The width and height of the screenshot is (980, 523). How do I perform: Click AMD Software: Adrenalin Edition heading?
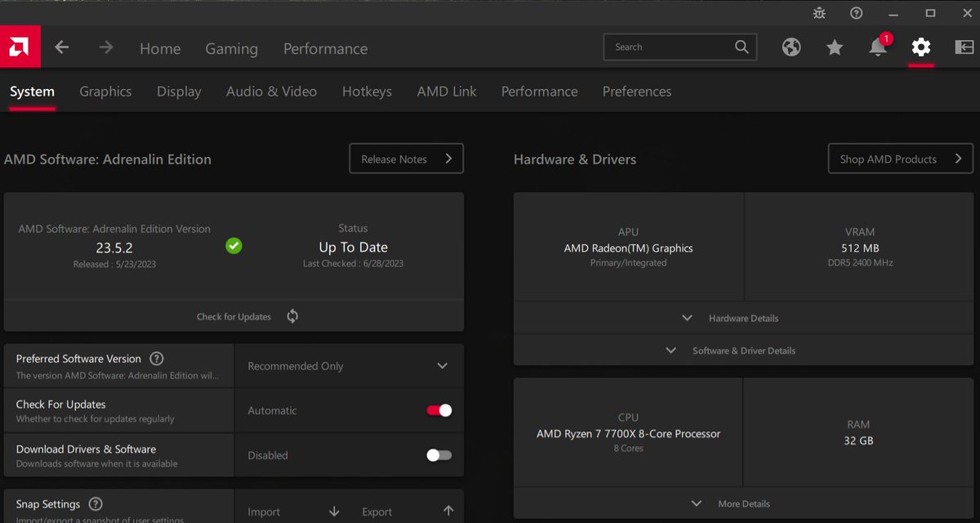[x=108, y=159]
